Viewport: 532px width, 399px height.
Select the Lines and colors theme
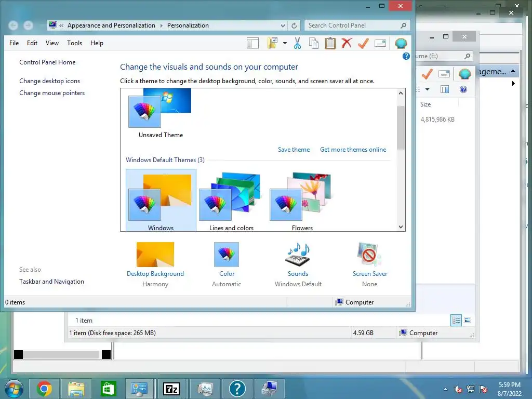coord(231,201)
